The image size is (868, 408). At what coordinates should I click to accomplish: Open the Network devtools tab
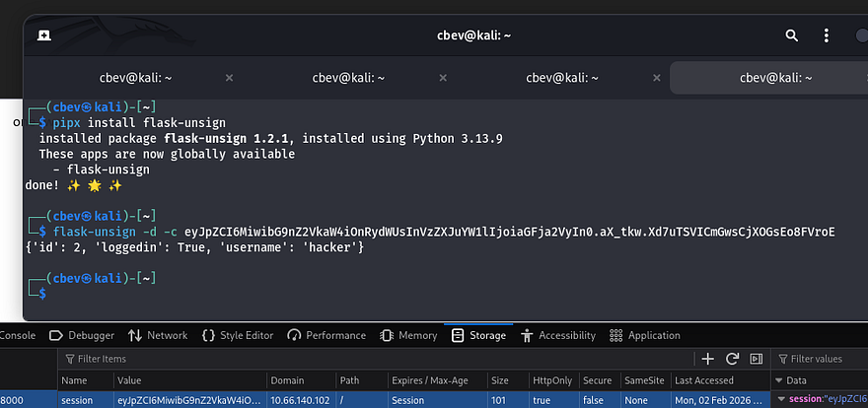pyautogui.click(x=158, y=335)
